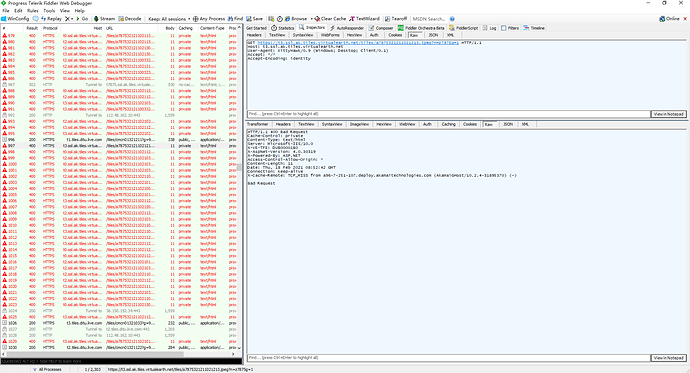Click the session list horizontal scrollbar
The image size is (690, 373).
95,354
